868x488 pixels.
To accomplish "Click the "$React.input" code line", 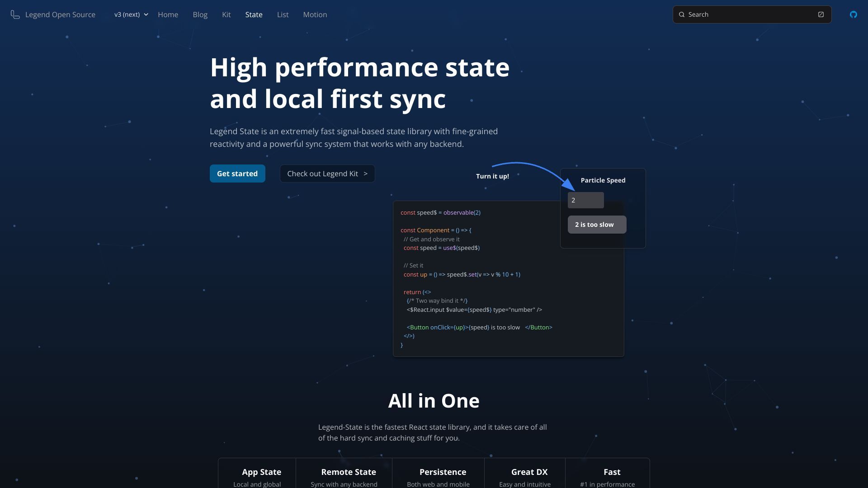I will pos(474,310).
